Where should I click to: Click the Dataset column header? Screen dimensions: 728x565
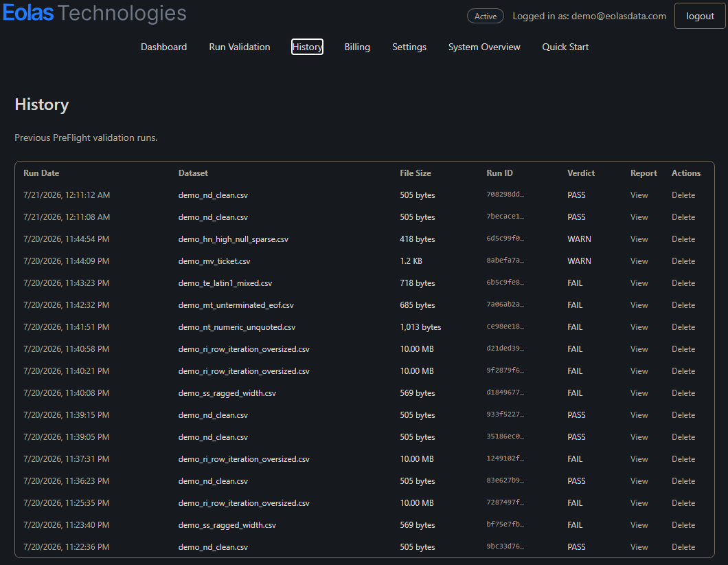(x=193, y=173)
